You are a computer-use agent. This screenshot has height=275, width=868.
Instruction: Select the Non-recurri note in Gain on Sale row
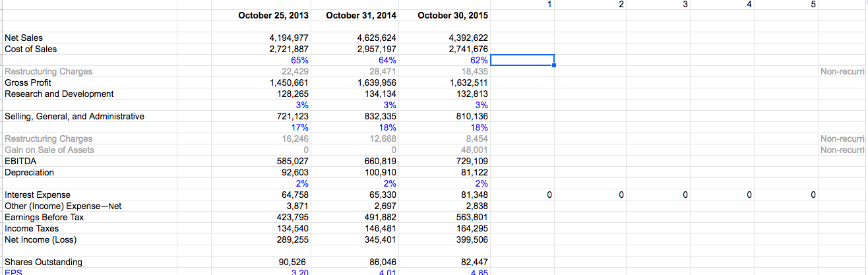pyautogui.click(x=844, y=150)
